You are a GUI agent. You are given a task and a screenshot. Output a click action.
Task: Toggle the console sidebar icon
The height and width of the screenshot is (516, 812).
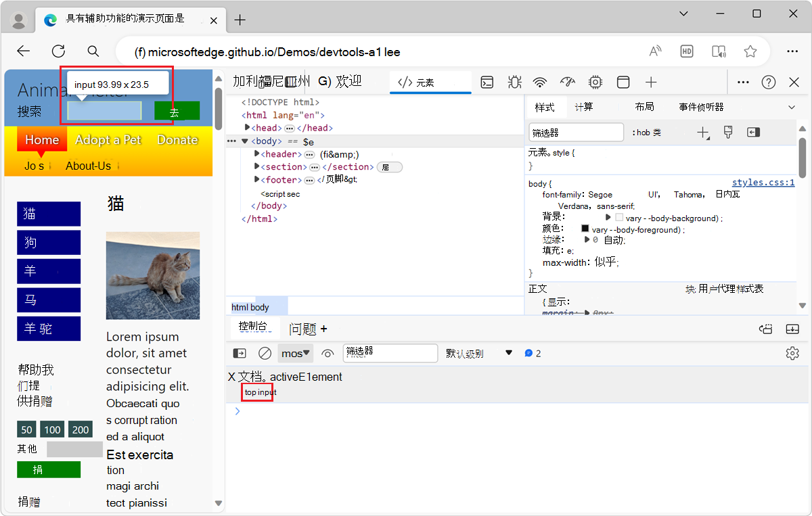pyautogui.click(x=240, y=353)
